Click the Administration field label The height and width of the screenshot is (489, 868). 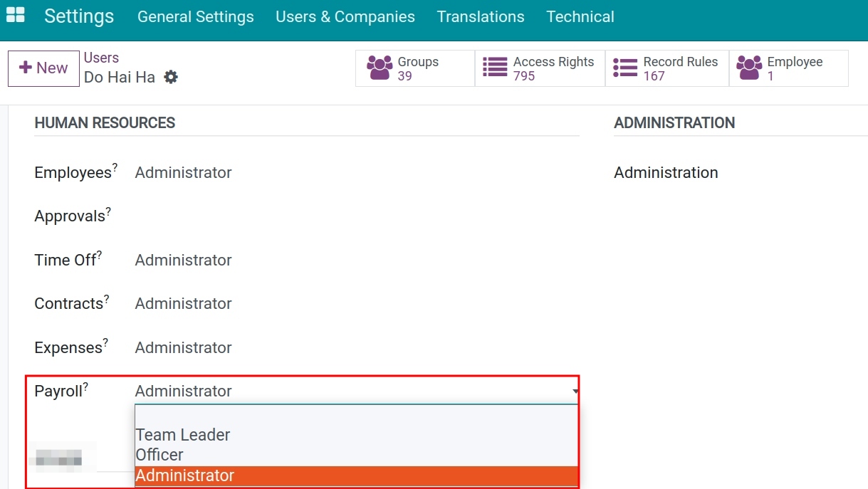[x=666, y=173]
